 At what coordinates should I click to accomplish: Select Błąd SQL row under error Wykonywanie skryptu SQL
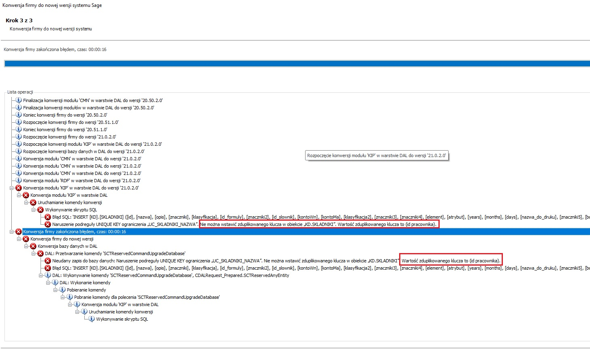click(321, 217)
